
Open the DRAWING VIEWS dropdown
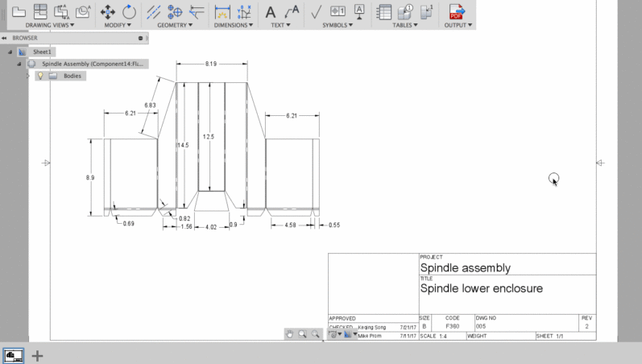pos(50,25)
